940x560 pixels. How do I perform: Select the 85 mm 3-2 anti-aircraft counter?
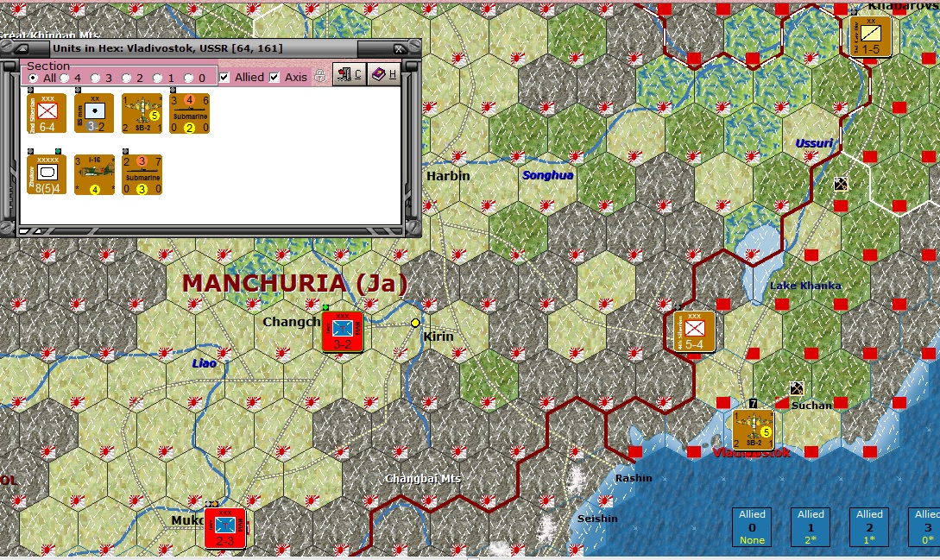[x=94, y=113]
